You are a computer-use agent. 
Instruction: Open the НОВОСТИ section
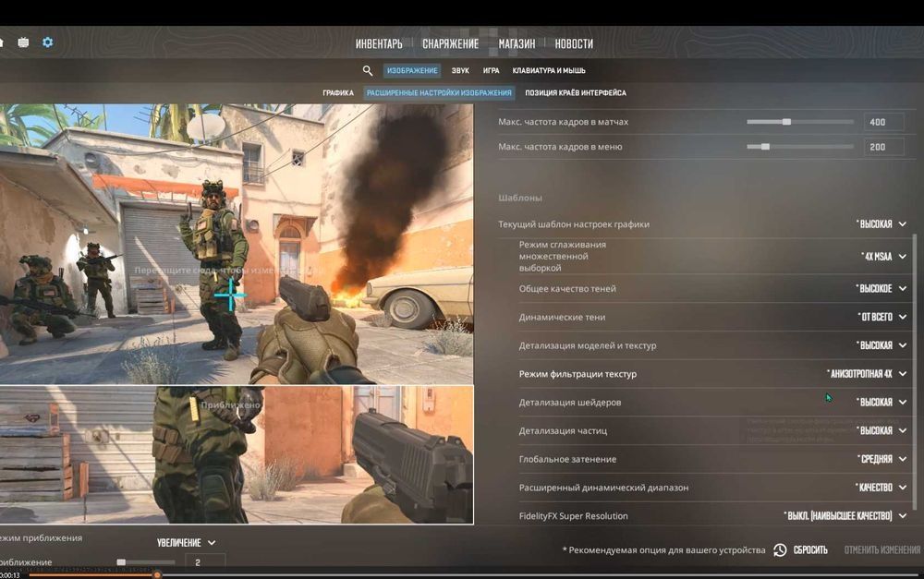pos(574,43)
